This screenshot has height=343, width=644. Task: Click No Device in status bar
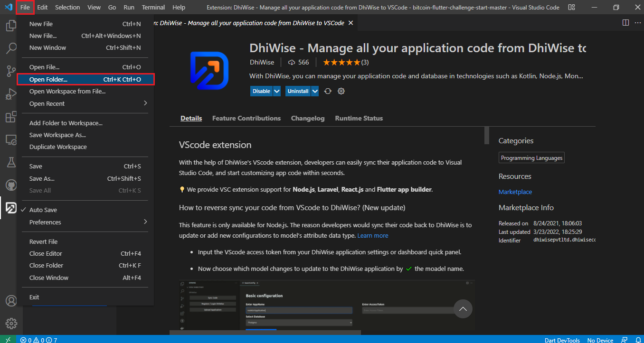[x=600, y=340]
